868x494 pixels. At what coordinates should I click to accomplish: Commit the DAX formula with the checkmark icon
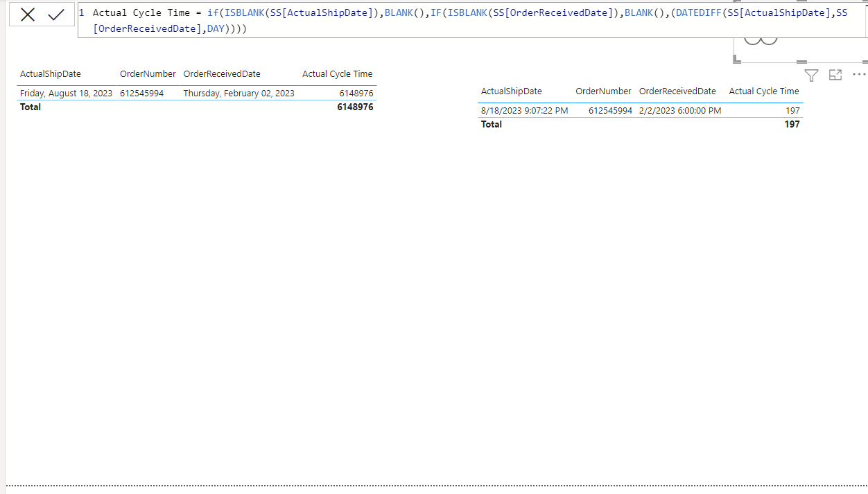tap(56, 15)
